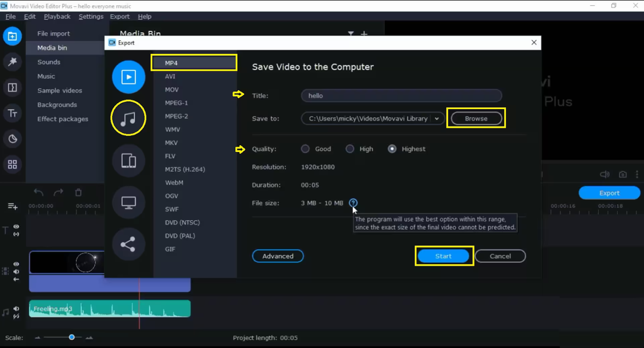Select the Freeling.mp3 audio clip

pos(109,308)
